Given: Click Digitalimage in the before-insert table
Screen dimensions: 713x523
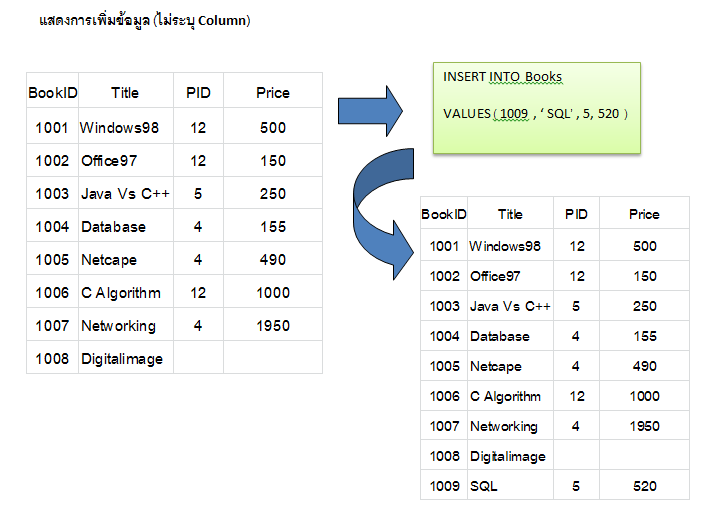Looking at the screenshot, I should pos(121,359).
